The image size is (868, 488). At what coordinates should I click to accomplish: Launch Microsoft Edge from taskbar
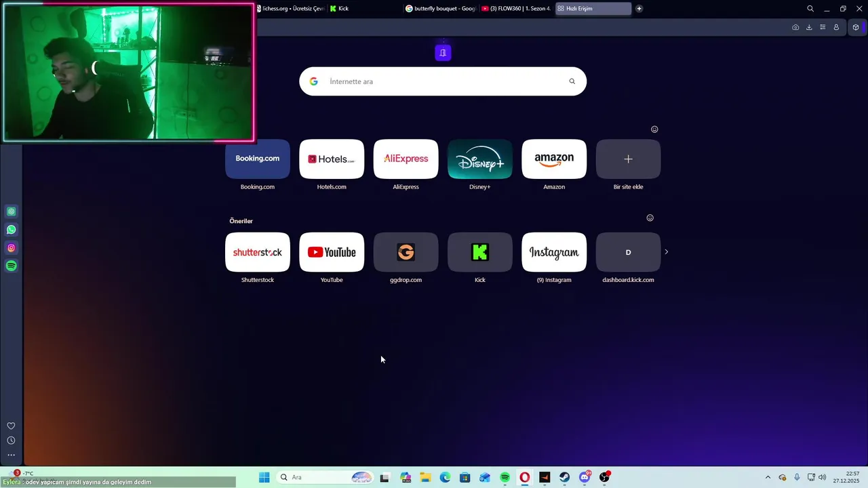(445, 477)
